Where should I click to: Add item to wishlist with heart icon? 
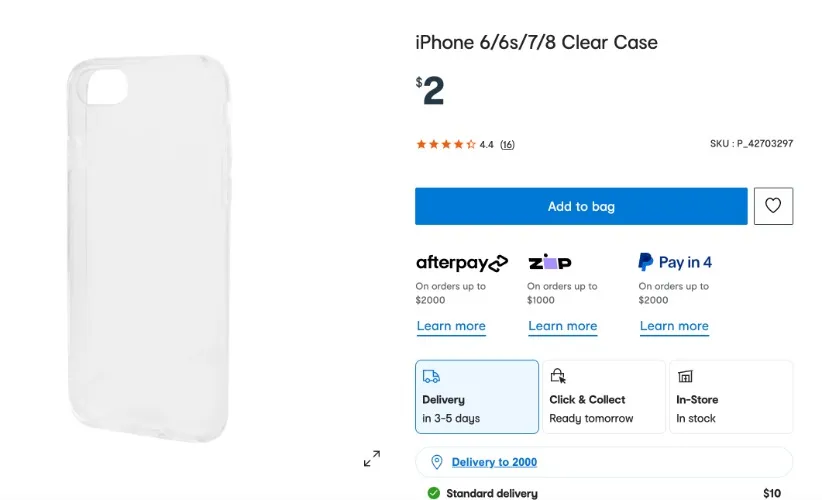pyautogui.click(x=773, y=206)
